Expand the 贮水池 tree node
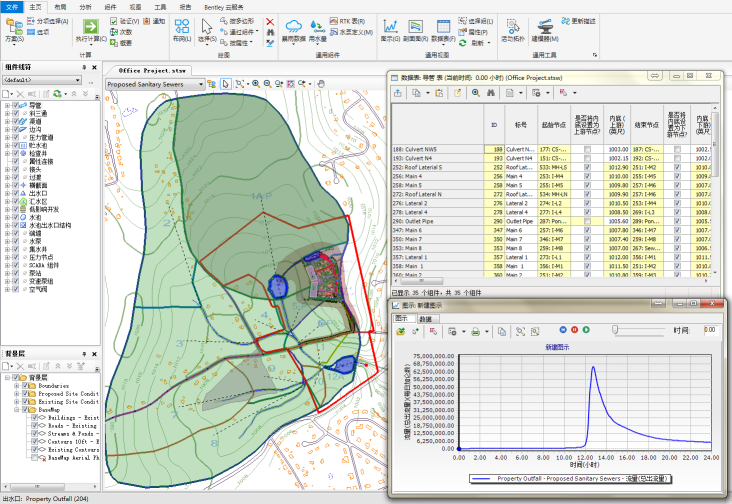Viewport: 732px width, 504px height. click(7, 146)
